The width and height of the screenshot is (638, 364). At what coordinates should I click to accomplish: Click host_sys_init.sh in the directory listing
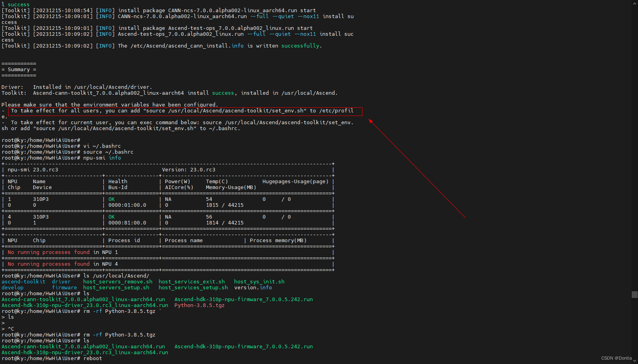pyautogui.click(x=259, y=282)
